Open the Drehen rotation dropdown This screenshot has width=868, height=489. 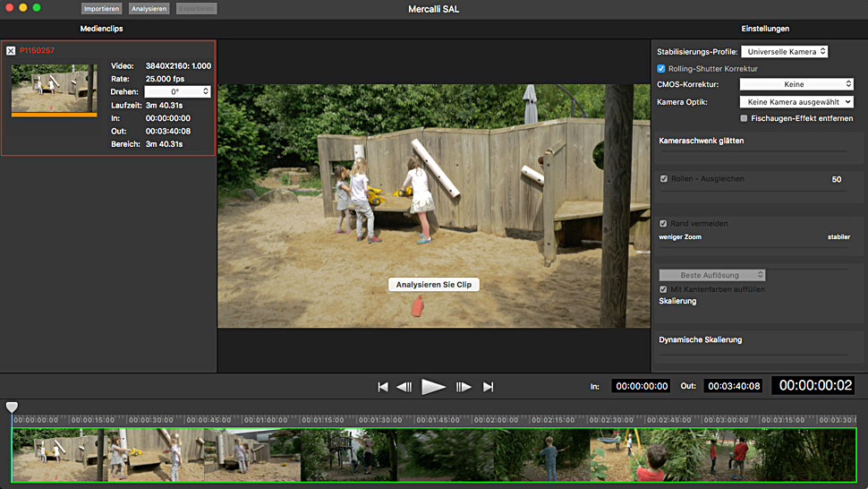click(177, 91)
